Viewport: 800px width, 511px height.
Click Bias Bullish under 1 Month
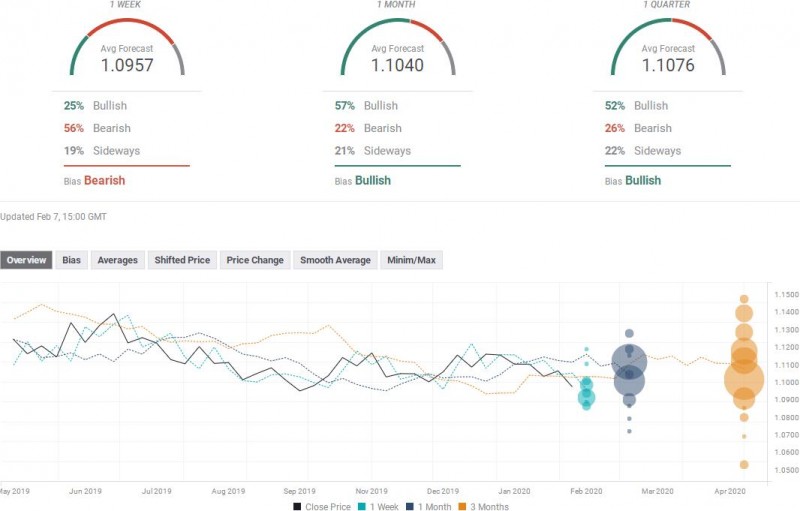click(x=363, y=181)
